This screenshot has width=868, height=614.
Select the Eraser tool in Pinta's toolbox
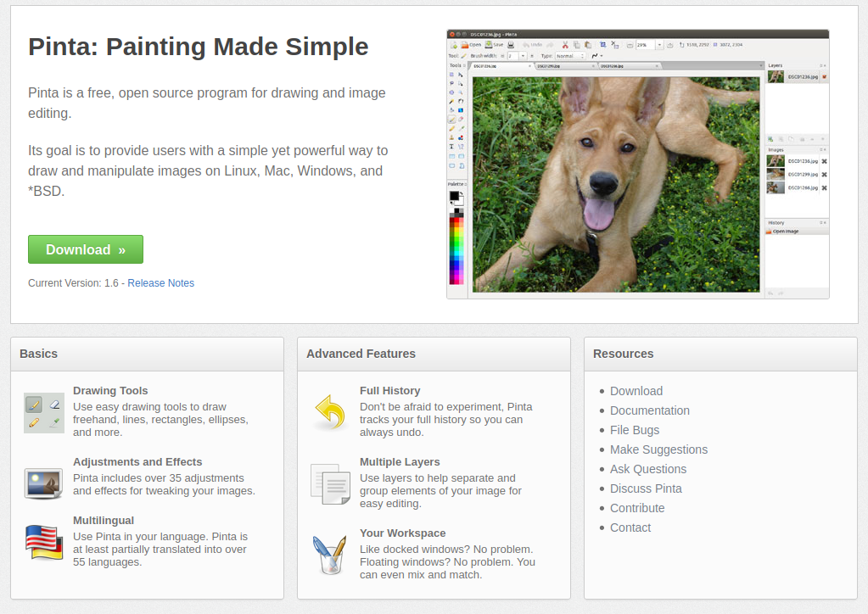click(461, 119)
